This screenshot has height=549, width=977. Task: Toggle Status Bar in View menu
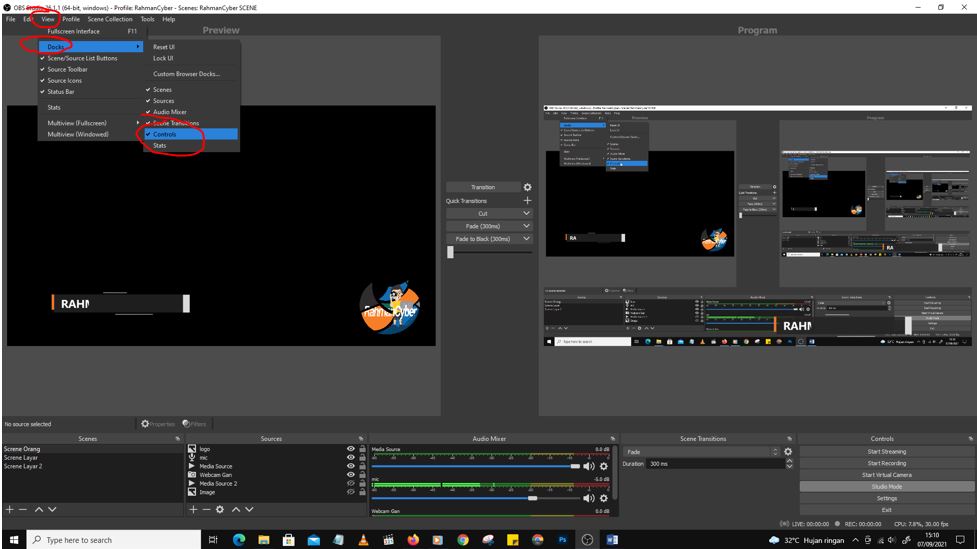point(90,92)
